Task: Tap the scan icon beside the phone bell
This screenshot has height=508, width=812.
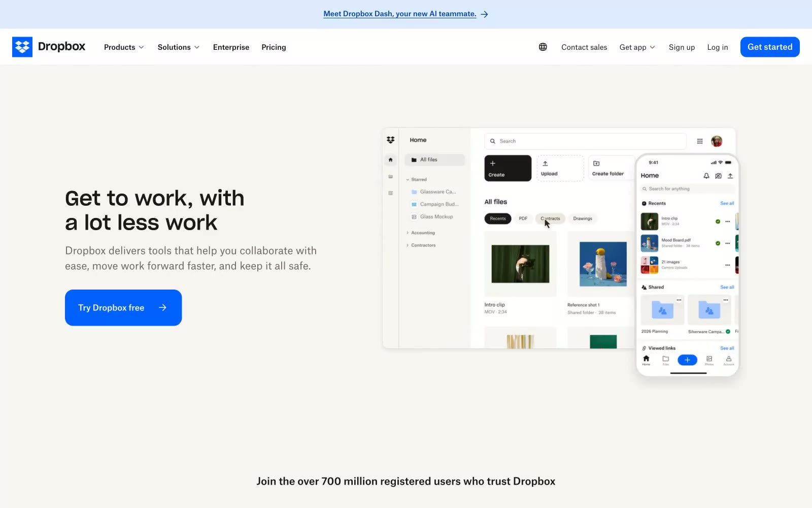Action: 718,176
